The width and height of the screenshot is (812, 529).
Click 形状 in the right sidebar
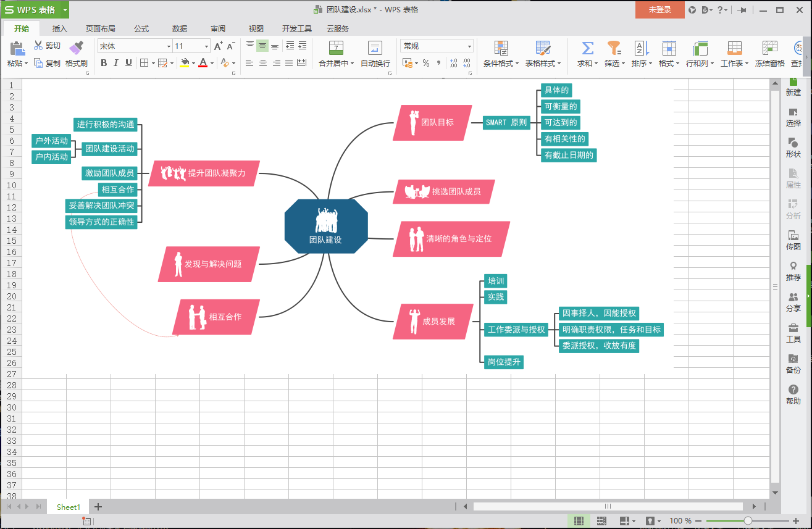(793, 148)
